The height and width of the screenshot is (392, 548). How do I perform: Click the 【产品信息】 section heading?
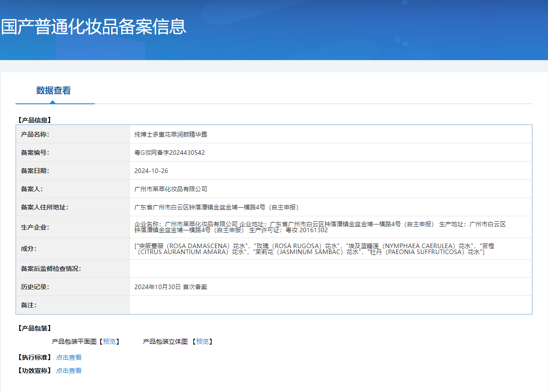point(34,120)
